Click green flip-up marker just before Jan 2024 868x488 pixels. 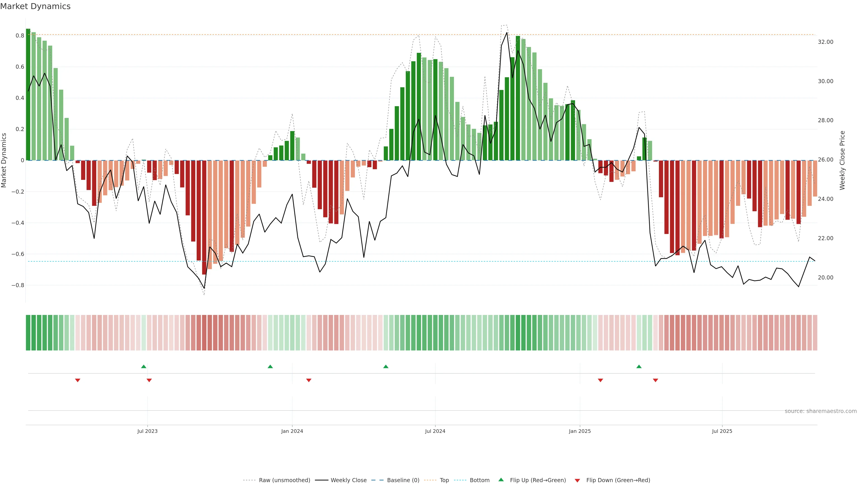pos(270,366)
